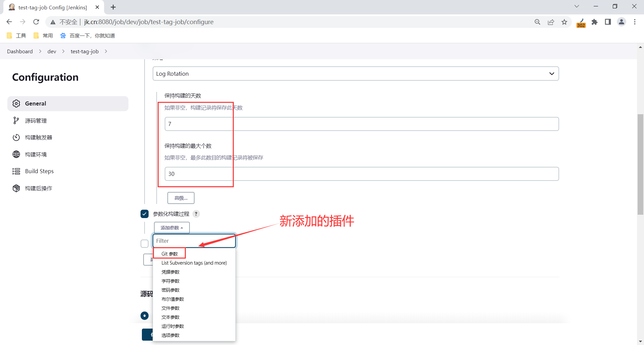This screenshot has width=644, height=345.
Task: Select 字符参数 parameter type
Action: [170, 281]
